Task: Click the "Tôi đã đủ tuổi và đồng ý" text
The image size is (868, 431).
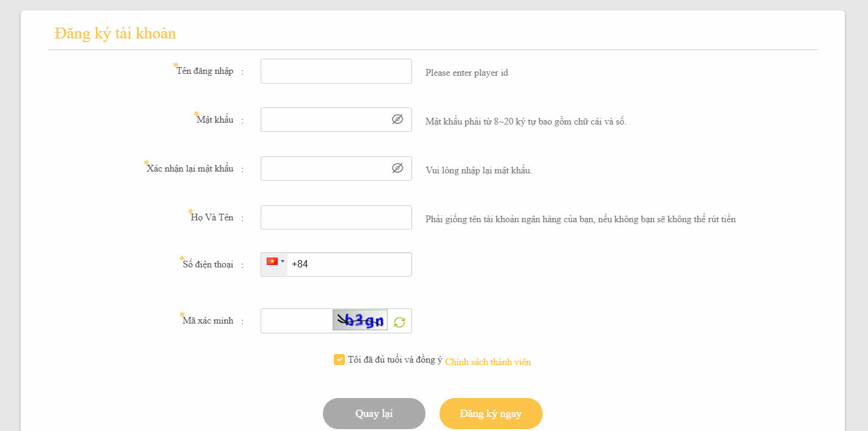Action: pos(394,360)
